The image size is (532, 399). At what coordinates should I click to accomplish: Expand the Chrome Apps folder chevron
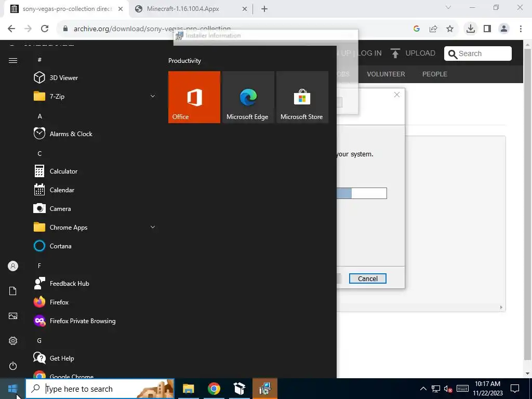point(153,228)
